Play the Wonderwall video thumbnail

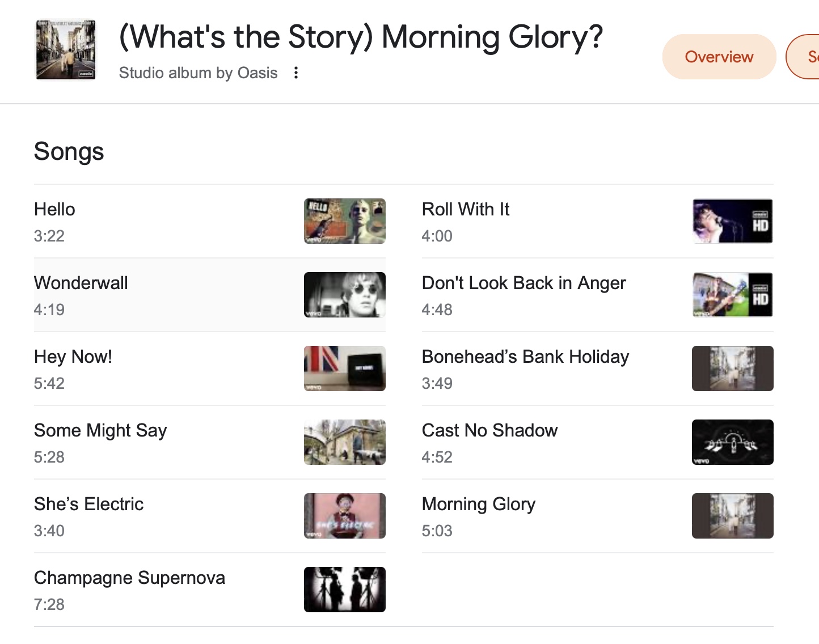345,295
